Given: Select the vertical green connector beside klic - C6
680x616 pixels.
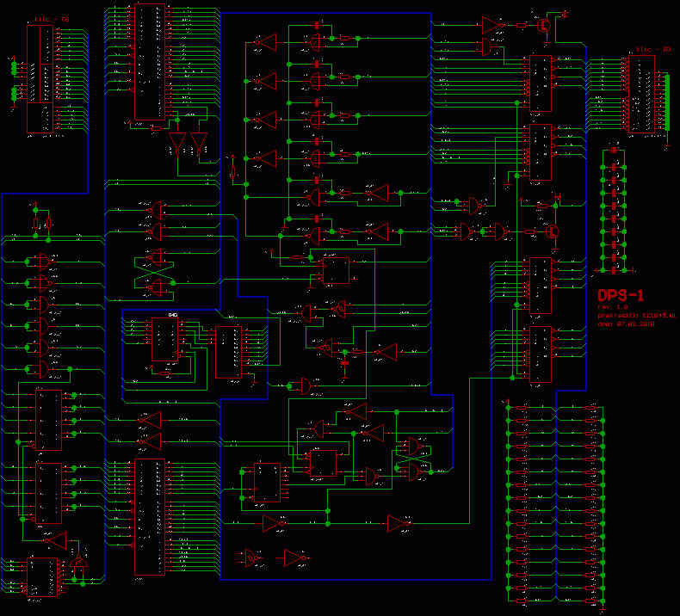Looking at the screenshot, I should [14, 82].
